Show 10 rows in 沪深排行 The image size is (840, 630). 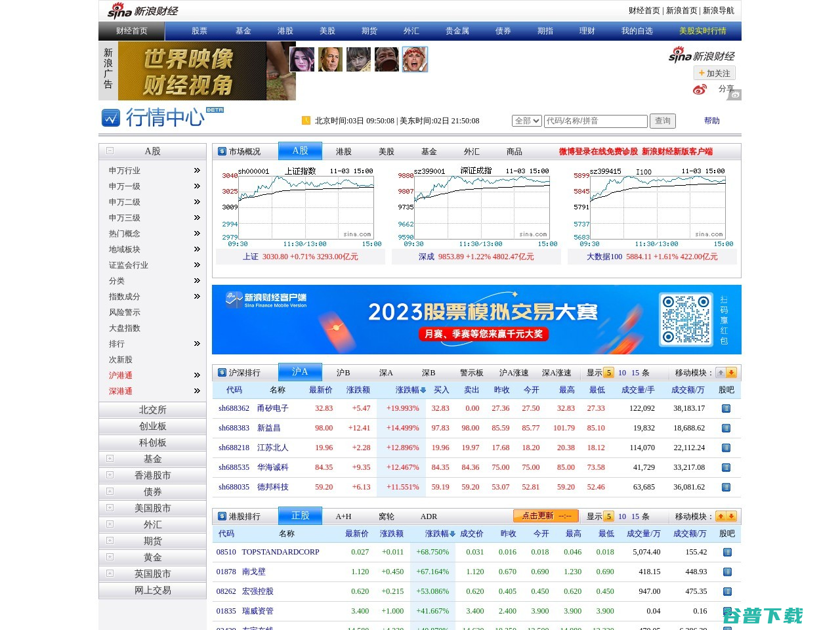[622, 373]
